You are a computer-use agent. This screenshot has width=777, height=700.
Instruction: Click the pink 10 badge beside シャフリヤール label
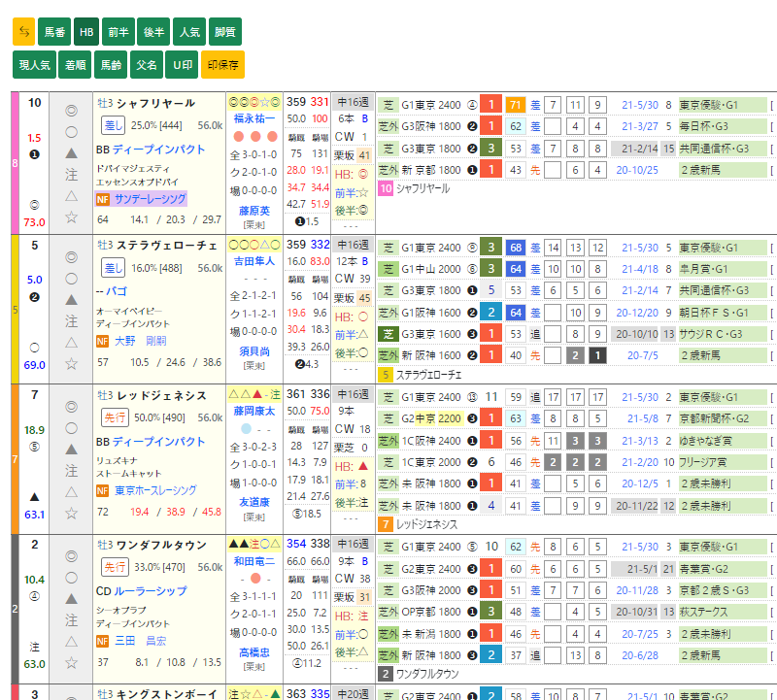tap(386, 188)
